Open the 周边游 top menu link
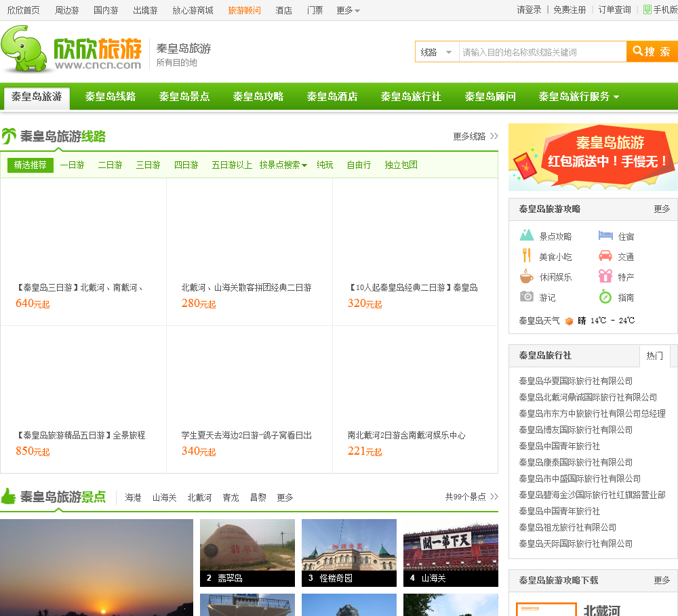Viewport: 678px width, 616px height. (67, 10)
